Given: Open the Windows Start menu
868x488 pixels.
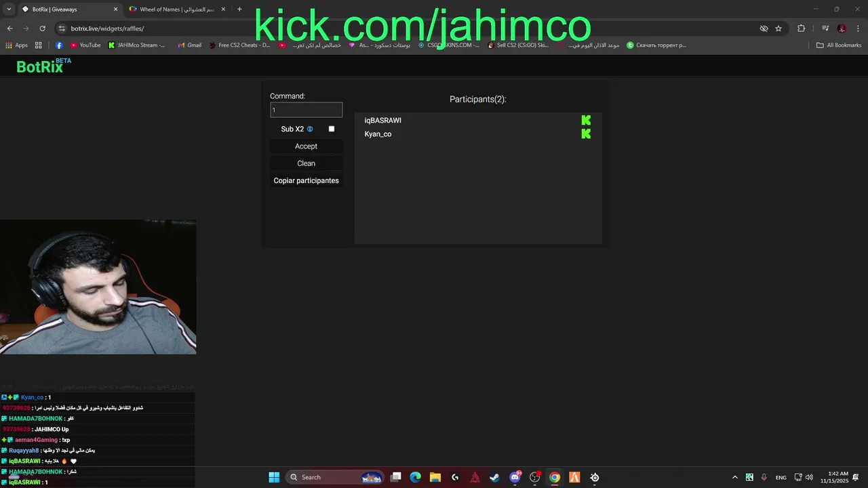Looking at the screenshot, I should tap(274, 477).
